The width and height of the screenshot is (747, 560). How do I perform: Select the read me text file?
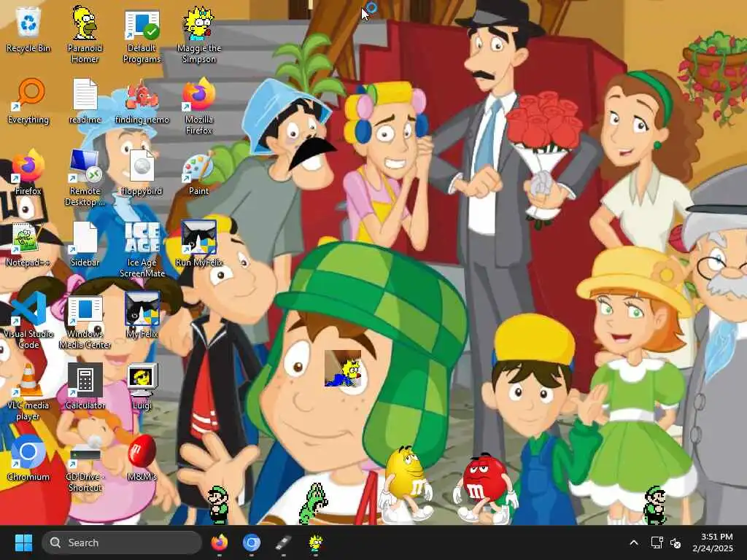85,101
